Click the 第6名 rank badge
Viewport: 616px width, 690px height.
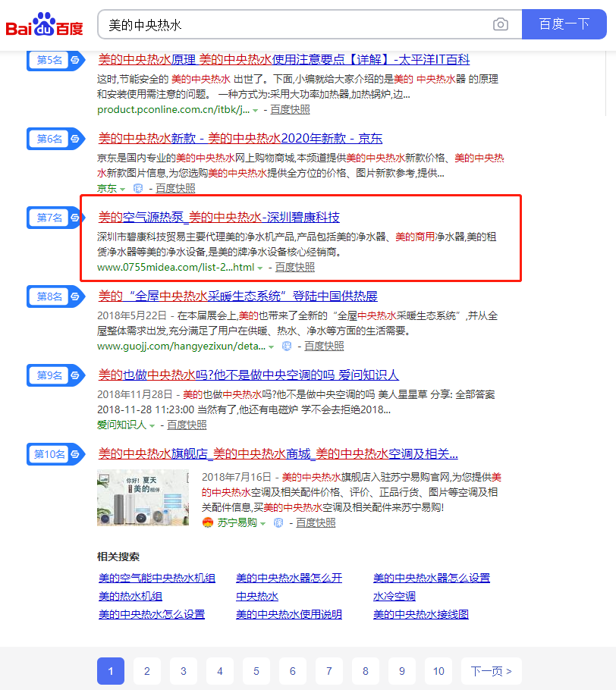(x=55, y=139)
